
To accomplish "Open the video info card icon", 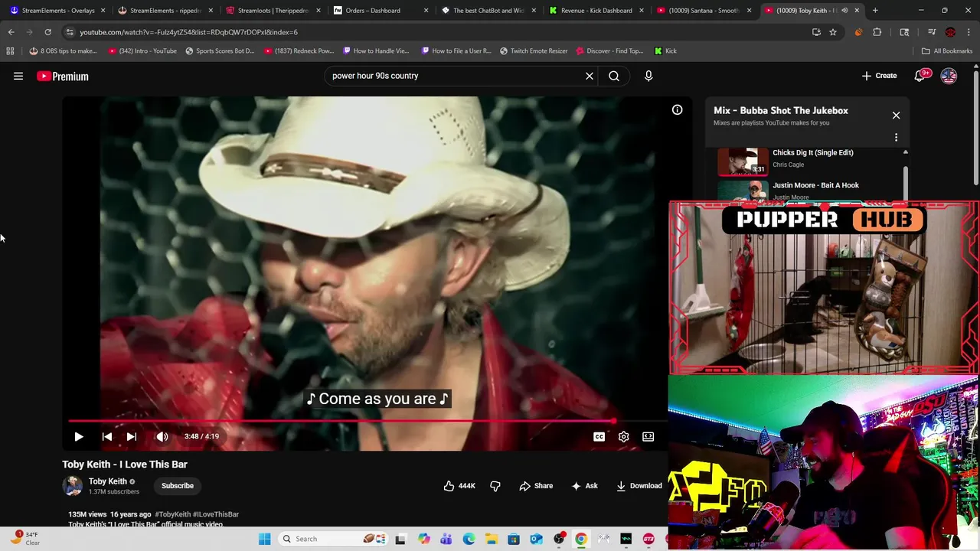I will pos(677,110).
